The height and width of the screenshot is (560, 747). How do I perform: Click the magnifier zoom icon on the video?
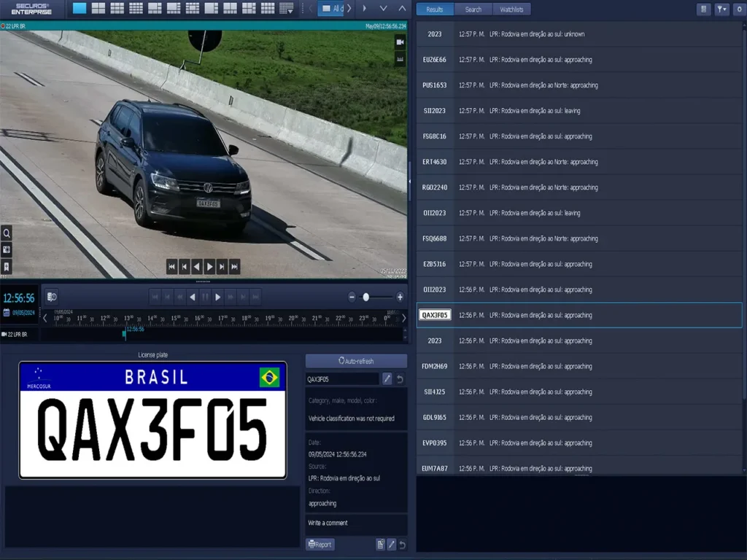click(x=7, y=233)
